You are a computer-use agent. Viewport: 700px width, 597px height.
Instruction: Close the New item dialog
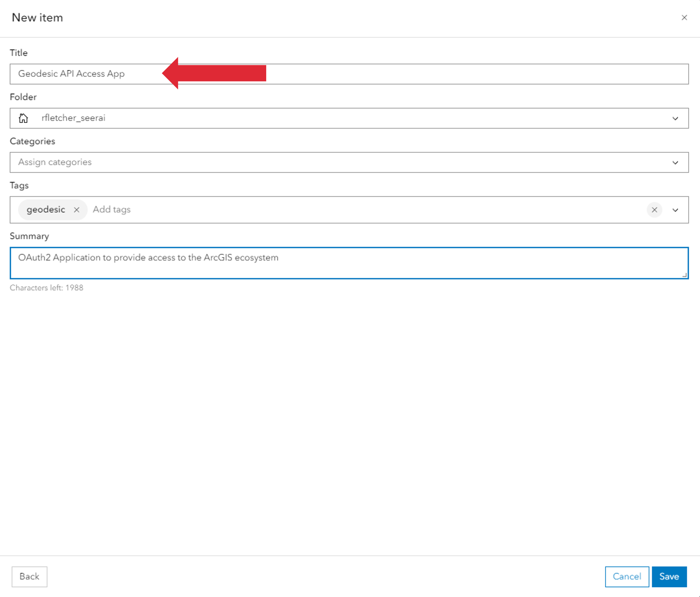684,18
